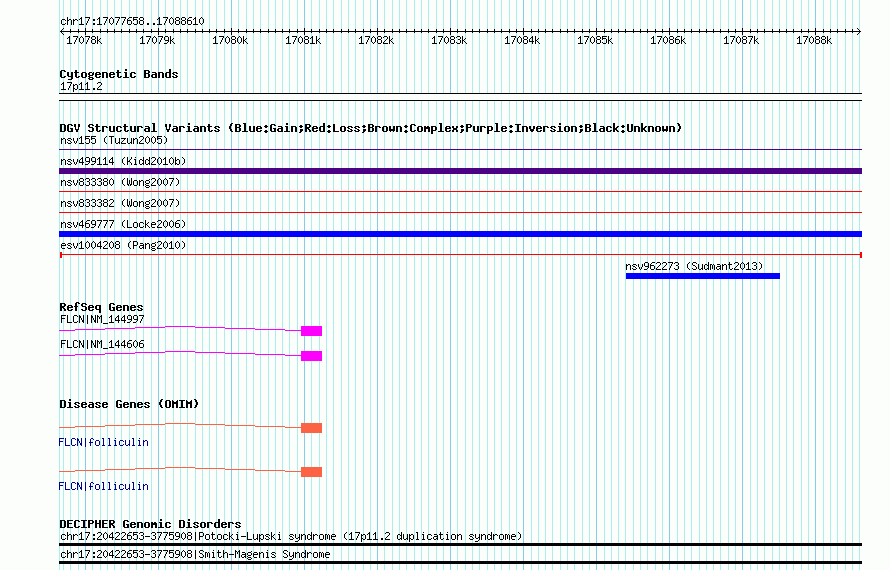This screenshot has height=570, width=890.
Task: Open the second FLCN|folliculin OMIM link
Action: 103,487
